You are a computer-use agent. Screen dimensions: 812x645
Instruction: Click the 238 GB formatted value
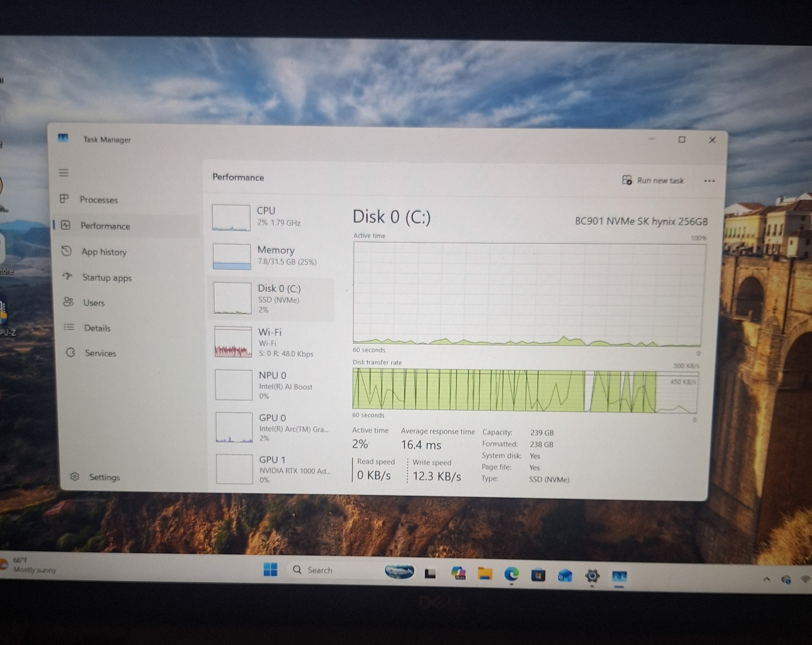pos(542,444)
